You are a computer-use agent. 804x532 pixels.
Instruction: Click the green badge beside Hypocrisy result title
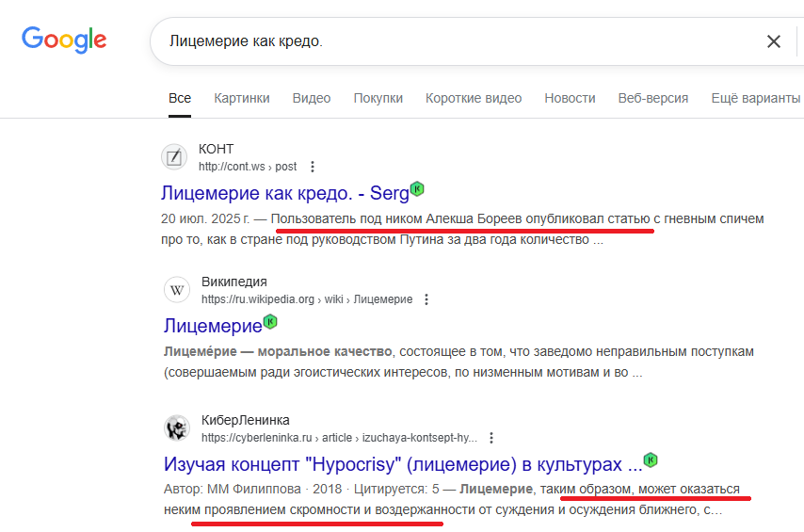click(x=651, y=459)
